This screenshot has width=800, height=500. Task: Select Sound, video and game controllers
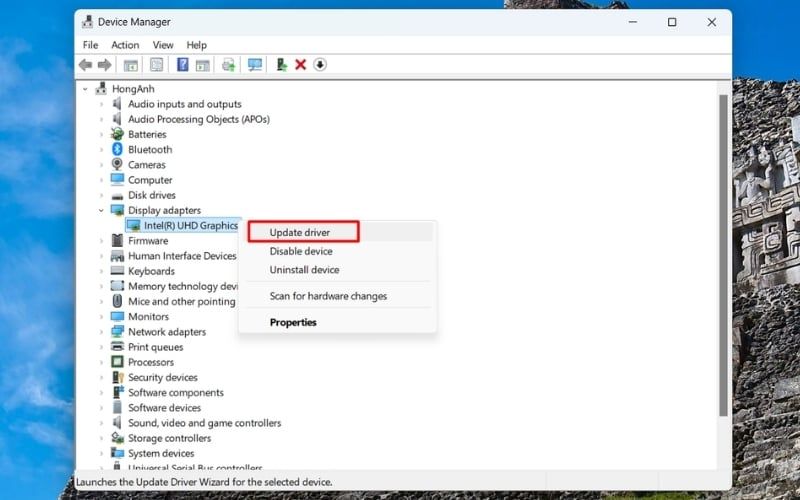pos(204,423)
